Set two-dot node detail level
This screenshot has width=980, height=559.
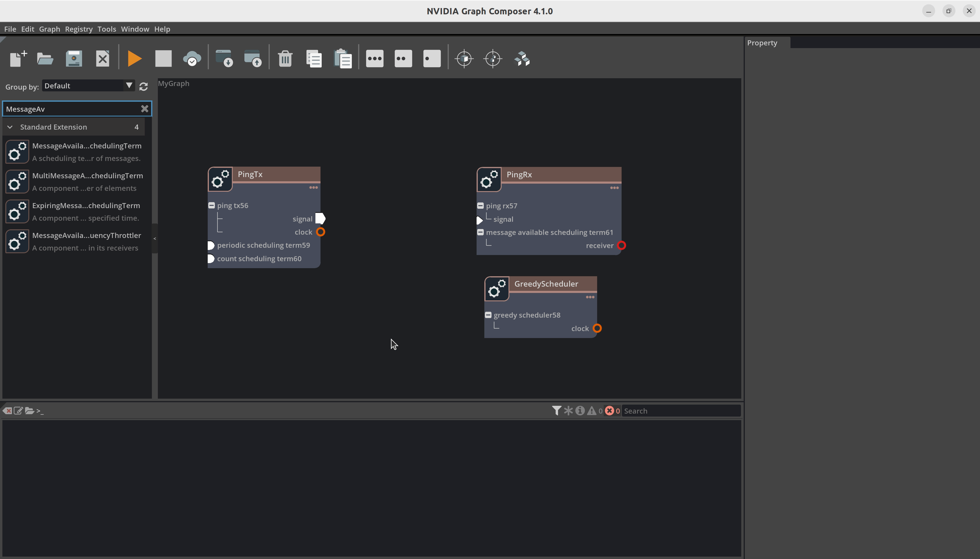403,59
